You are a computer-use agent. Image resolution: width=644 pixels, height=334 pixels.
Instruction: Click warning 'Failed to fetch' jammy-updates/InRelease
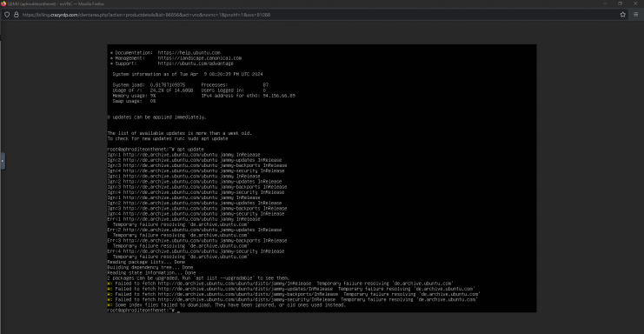pyautogui.click(x=291, y=289)
